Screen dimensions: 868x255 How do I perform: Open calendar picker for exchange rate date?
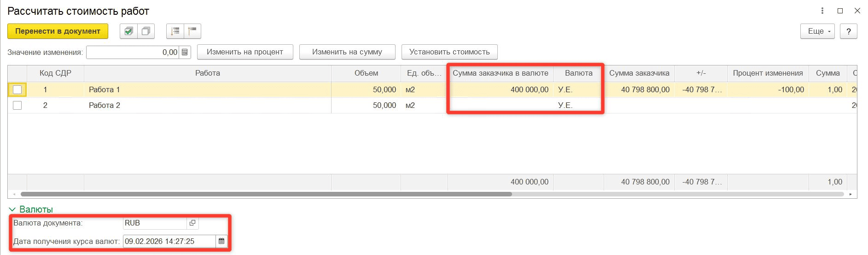221,241
